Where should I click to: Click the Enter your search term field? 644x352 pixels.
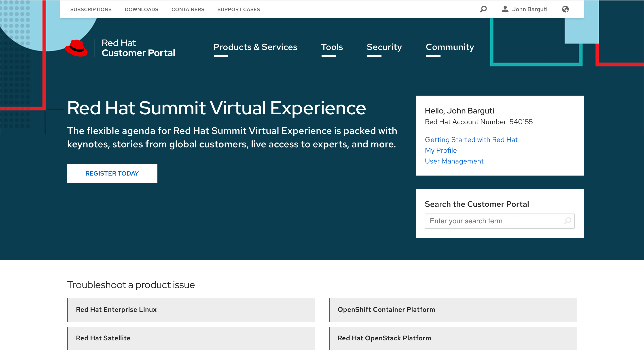tap(494, 221)
